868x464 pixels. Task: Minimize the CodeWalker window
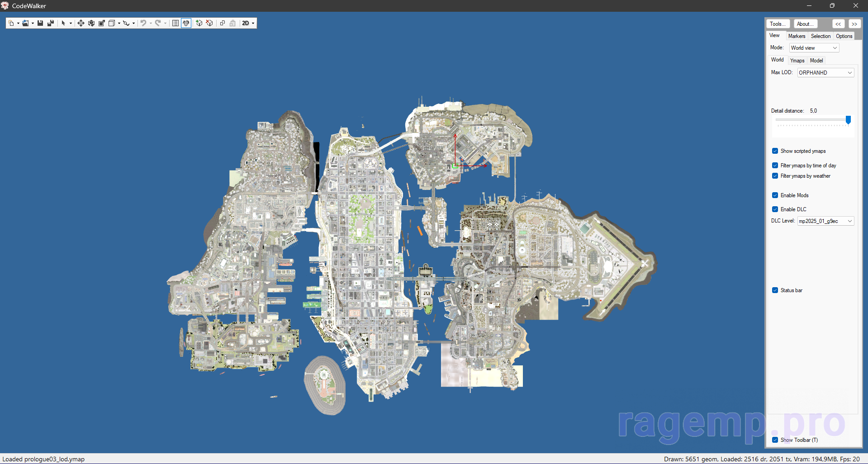pos(809,5)
